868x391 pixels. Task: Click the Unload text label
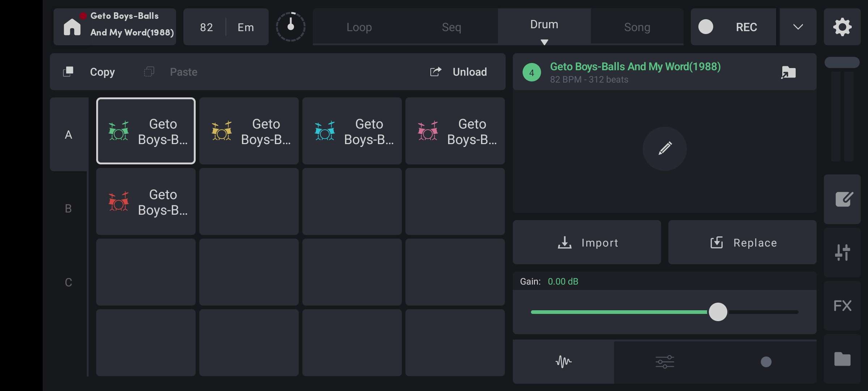[x=470, y=72]
